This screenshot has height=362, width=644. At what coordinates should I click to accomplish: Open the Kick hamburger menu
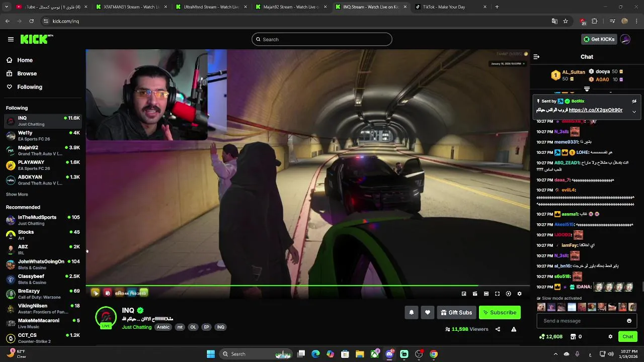point(11,39)
